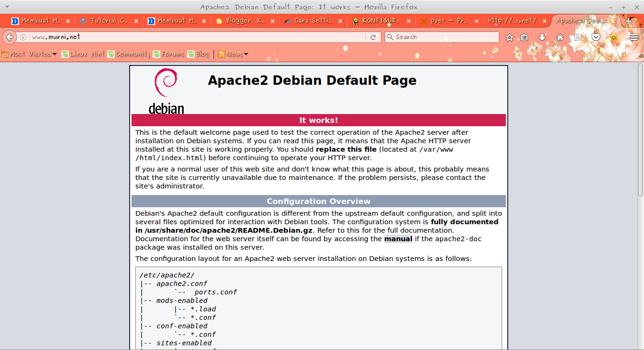The height and width of the screenshot is (350, 644).
Task: Expand the News feed bookmark dropdown
Action: [x=233, y=54]
